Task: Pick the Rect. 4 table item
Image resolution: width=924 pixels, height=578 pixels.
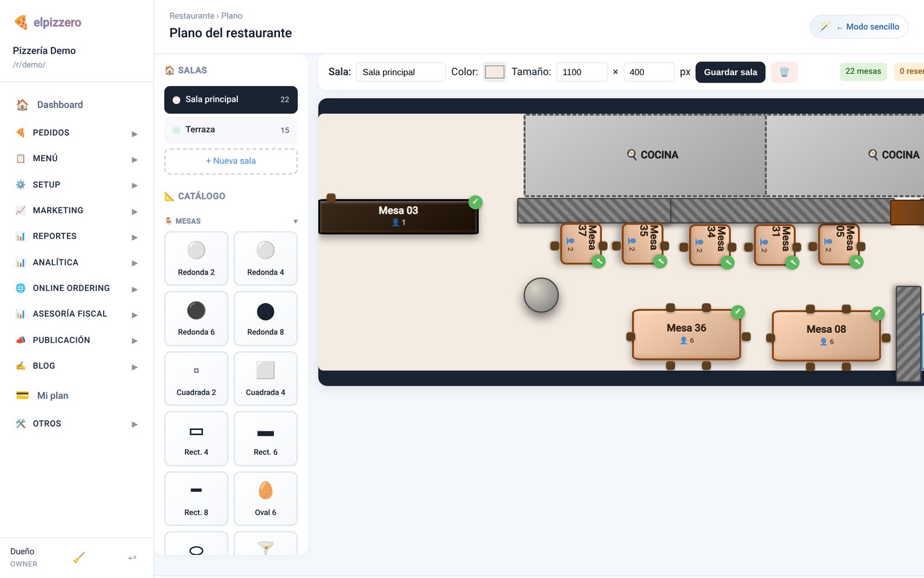Action: tap(196, 439)
